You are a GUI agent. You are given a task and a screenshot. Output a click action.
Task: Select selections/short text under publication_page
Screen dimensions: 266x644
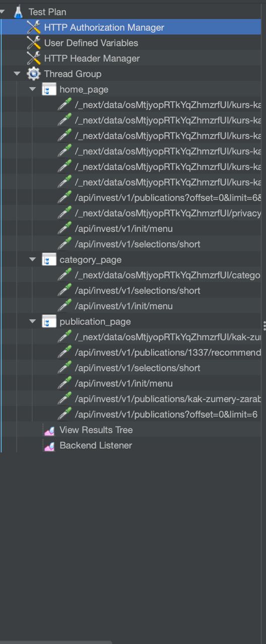pos(138,368)
